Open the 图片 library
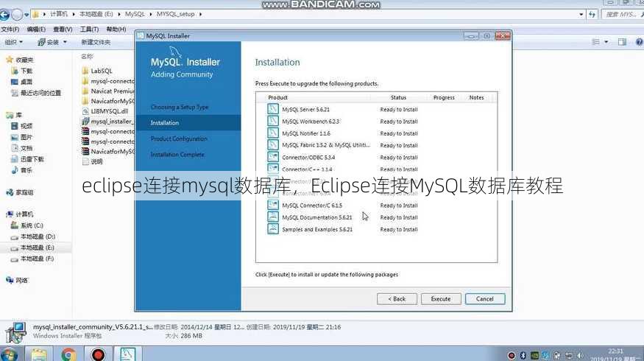Screen dimensions: 644x361 [x=22, y=137]
